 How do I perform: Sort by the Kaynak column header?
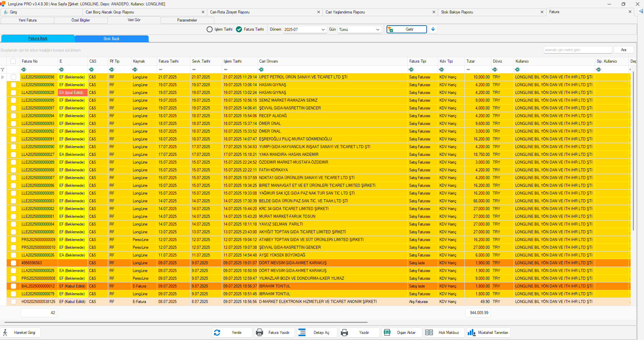(x=144, y=61)
